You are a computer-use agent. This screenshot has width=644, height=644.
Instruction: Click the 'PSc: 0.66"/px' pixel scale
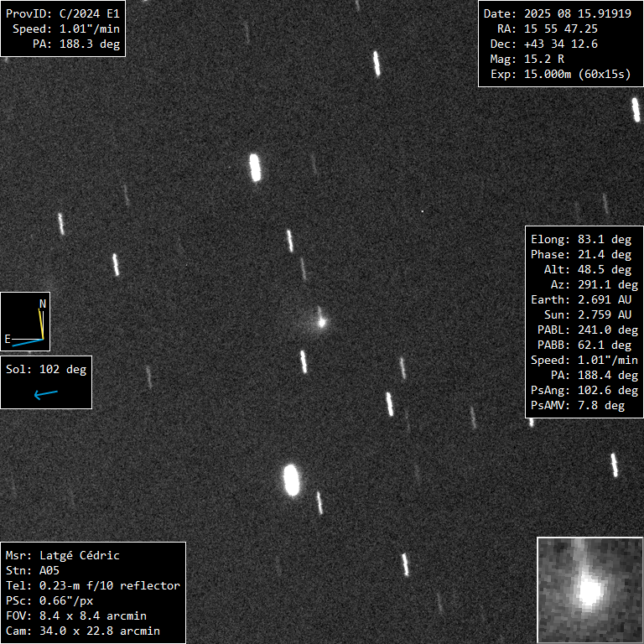coord(49,601)
